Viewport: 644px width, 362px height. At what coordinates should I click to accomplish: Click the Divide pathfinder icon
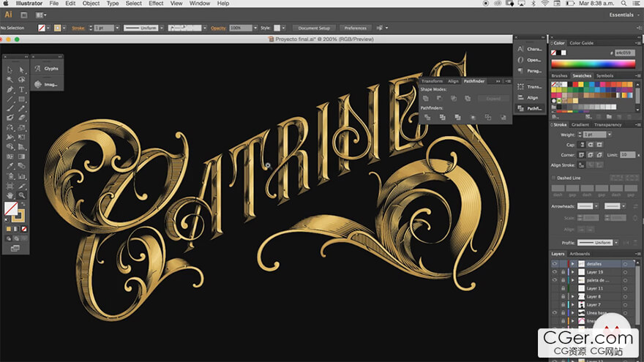(x=427, y=118)
